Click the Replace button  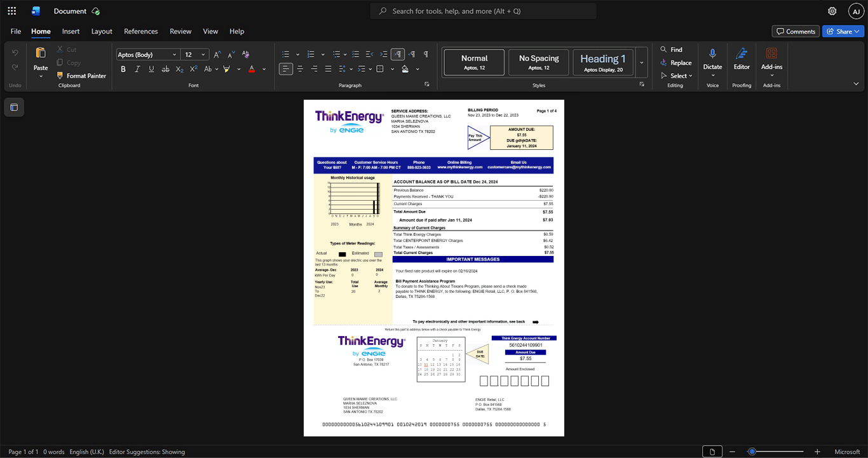tap(675, 63)
